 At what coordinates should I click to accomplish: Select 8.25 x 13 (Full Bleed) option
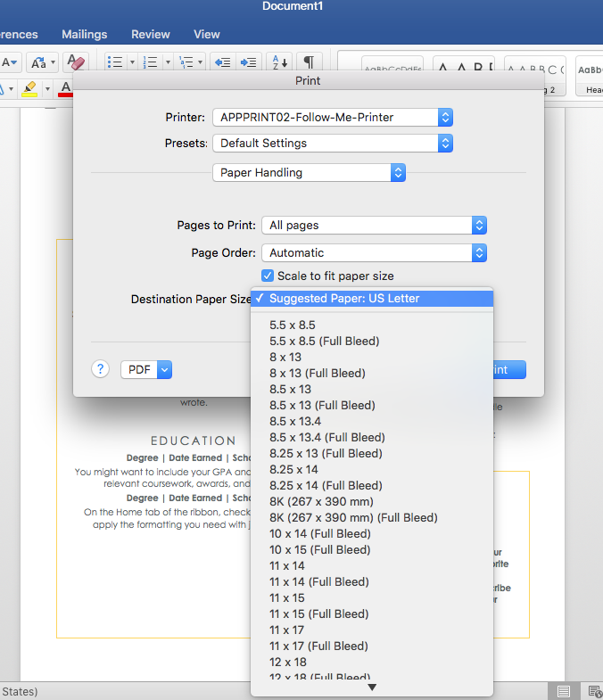pos(372,454)
